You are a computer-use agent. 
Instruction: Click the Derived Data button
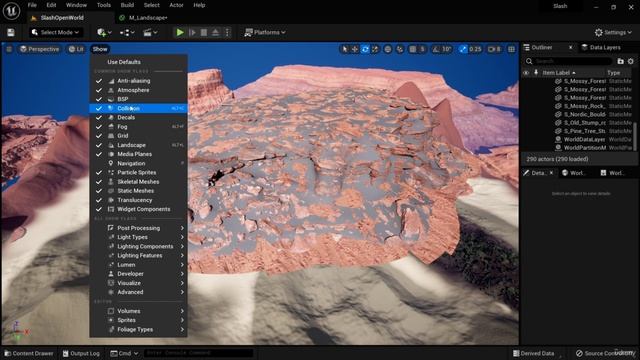coord(534,353)
